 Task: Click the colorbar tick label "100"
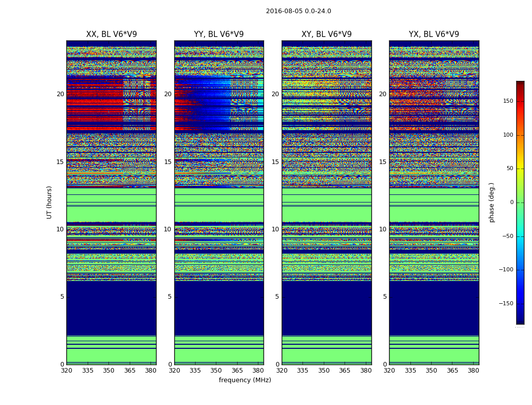[508, 135]
